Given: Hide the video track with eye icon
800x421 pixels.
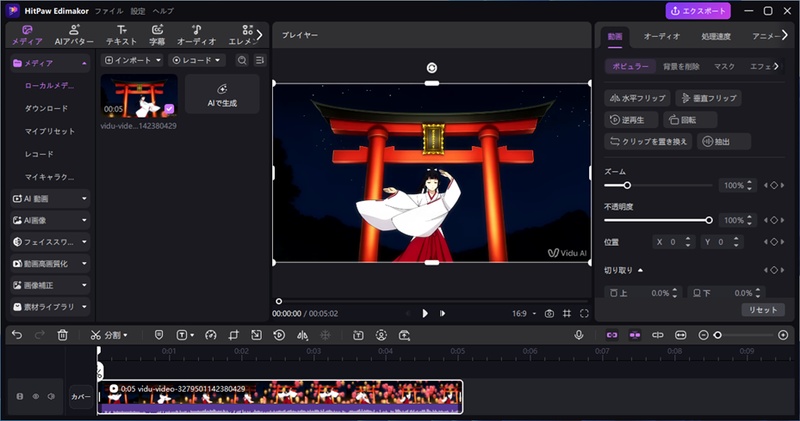Looking at the screenshot, I should point(36,396).
